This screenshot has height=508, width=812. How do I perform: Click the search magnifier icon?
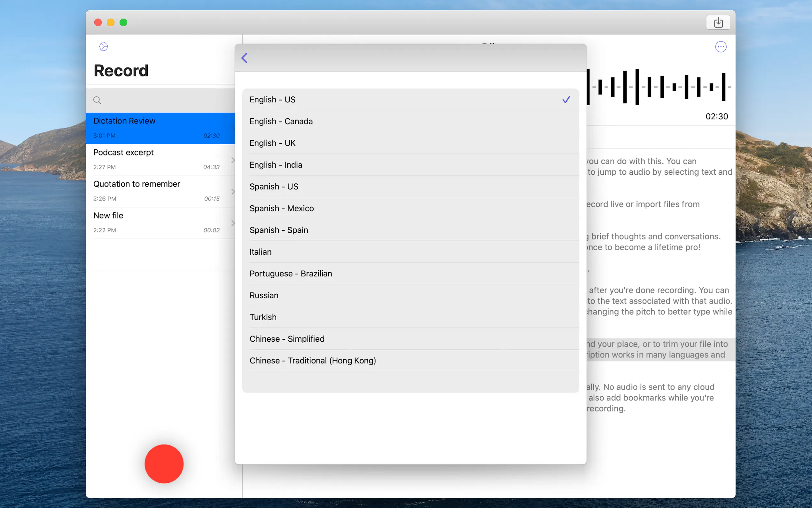point(97,100)
